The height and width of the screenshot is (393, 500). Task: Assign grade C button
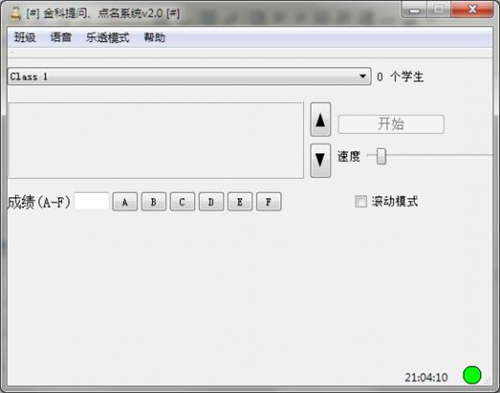pyautogui.click(x=182, y=202)
